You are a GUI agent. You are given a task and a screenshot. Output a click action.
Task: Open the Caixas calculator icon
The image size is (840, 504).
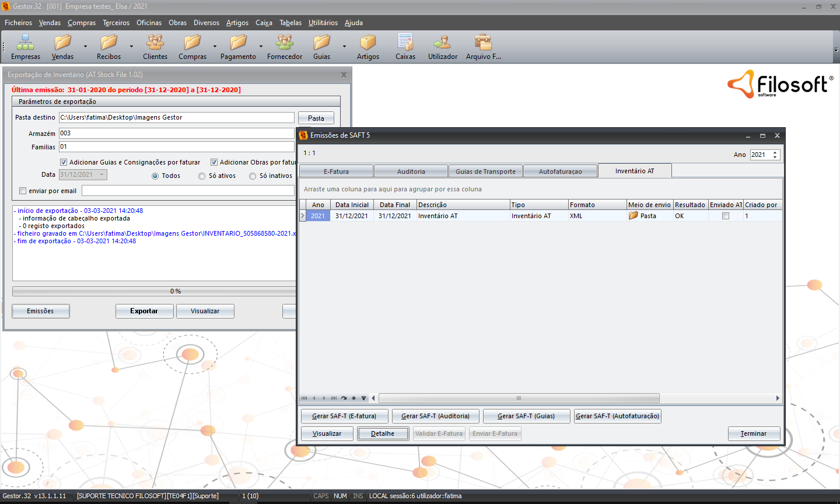click(405, 43)
